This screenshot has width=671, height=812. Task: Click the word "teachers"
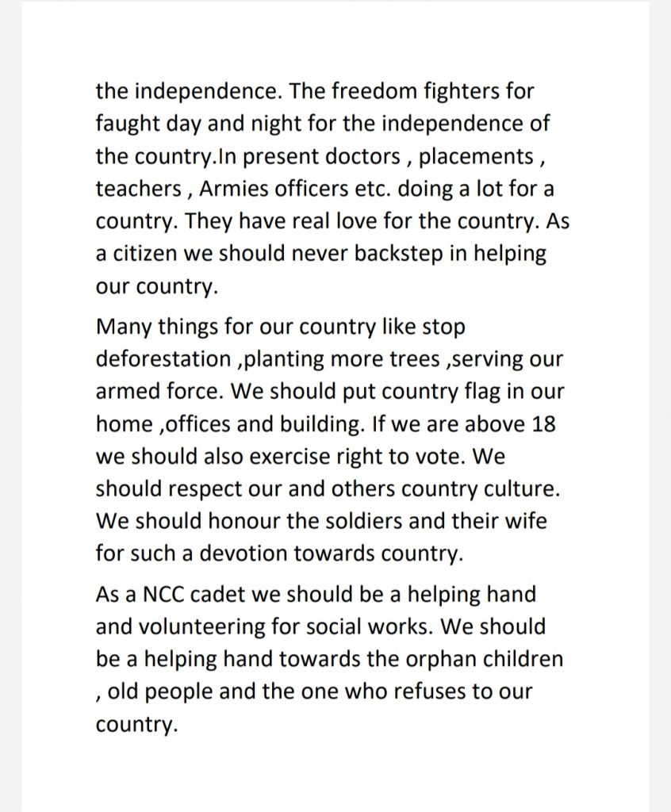click(x=138, y=189)
